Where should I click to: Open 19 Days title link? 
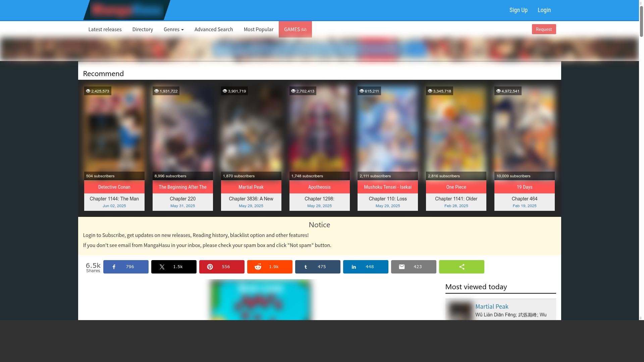click(x=524, y=187)
